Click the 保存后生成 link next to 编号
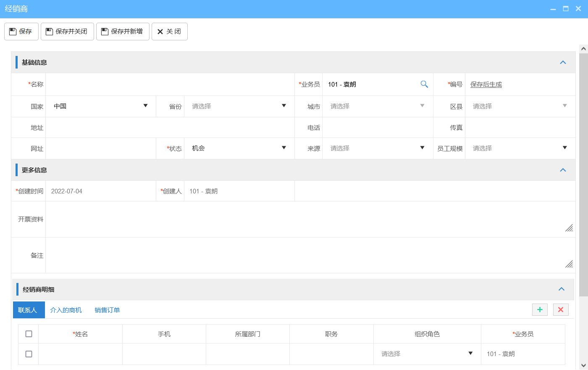The height and width of the screenshot is (370, 588). click(x=486, y=84)
